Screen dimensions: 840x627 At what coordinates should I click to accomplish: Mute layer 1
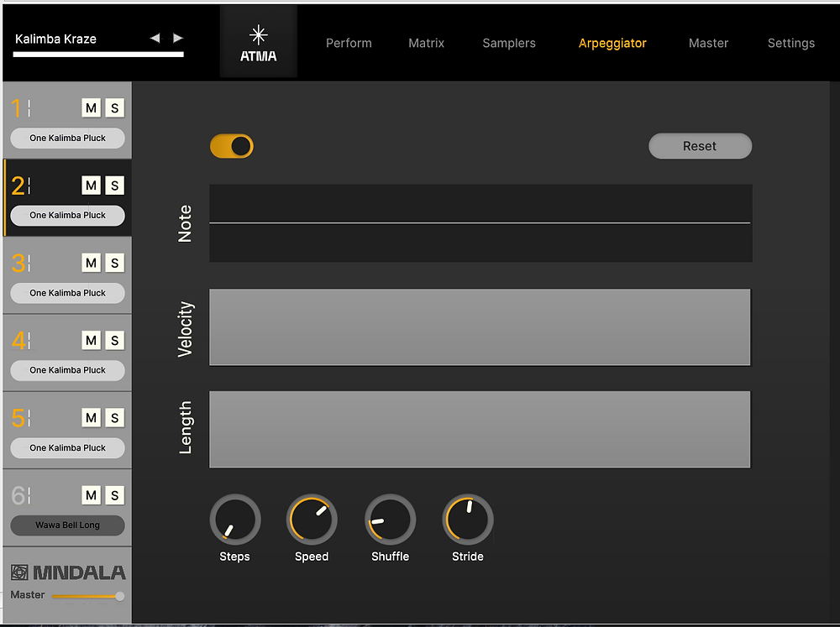[91, 108]
